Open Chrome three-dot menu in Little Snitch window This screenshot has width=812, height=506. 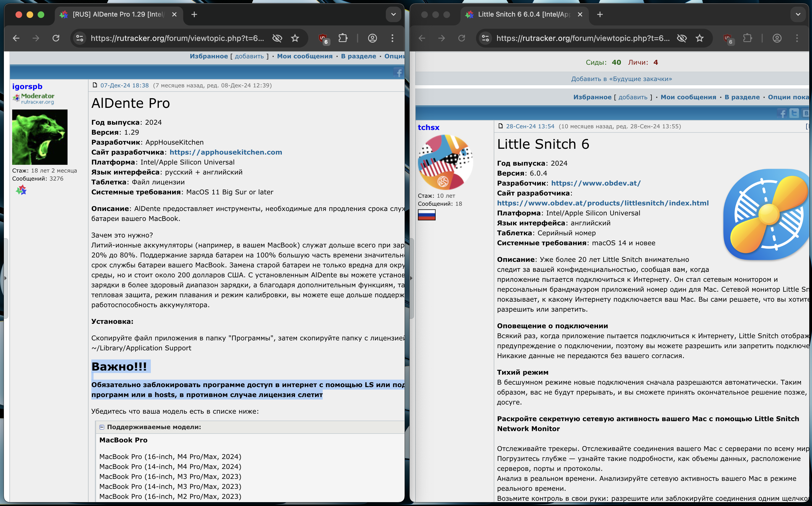pos(797,38)
